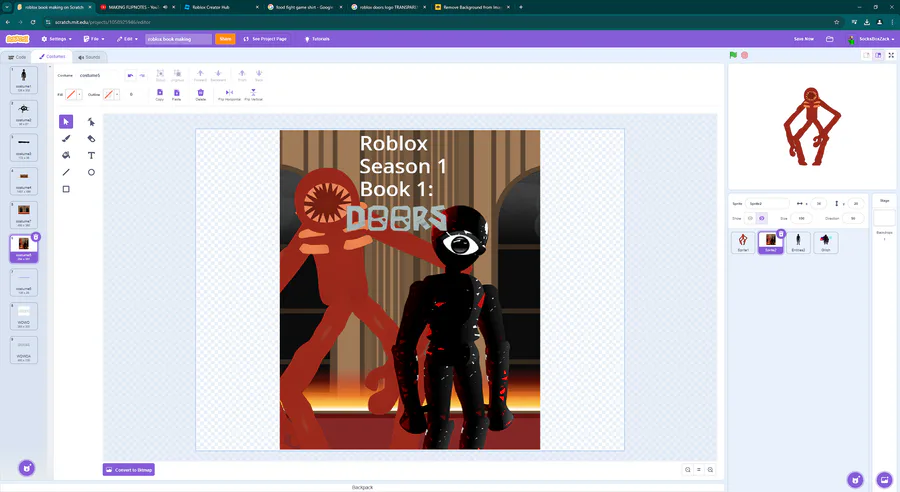Click the Fill color swatch

click(x=71, y=95)
